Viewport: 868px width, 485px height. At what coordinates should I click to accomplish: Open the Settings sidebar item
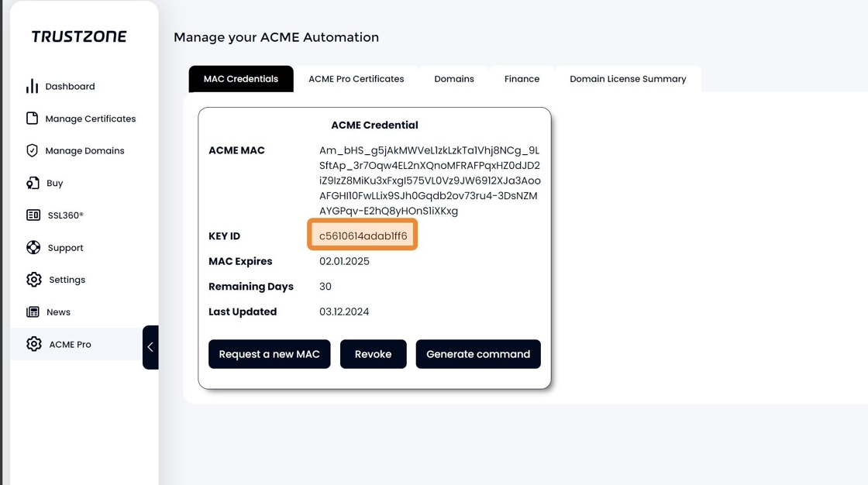(x=67, y=280)
